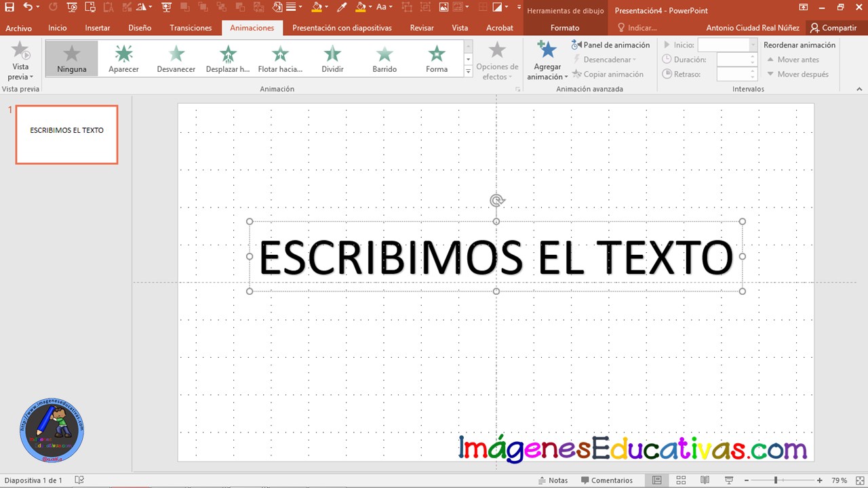The width and height of the screenshot is (868, 488).
Task: Open the Transiciones tab
Action: pyautogui.click(x=191, y=28)
